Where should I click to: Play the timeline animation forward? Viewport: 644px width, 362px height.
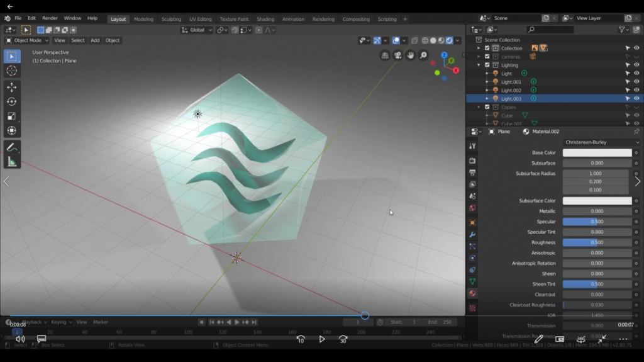click(x=237, y=322)
